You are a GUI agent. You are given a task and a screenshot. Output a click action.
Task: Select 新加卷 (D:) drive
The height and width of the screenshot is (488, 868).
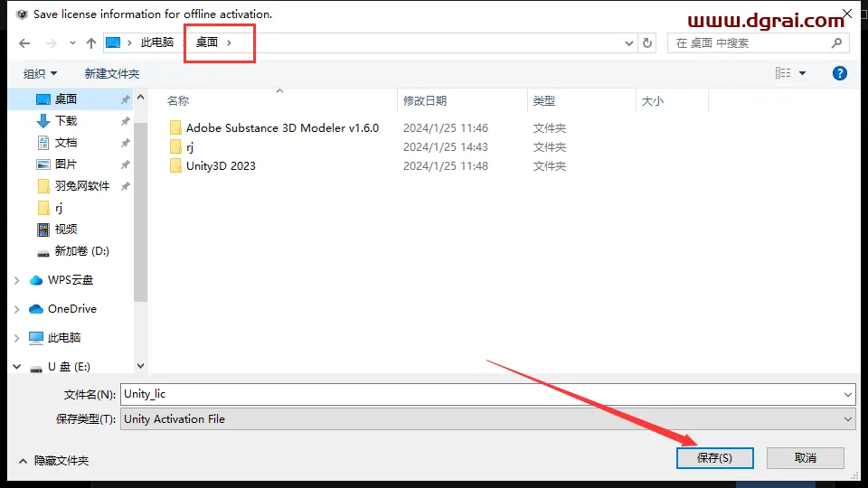[x=81, y=251]
